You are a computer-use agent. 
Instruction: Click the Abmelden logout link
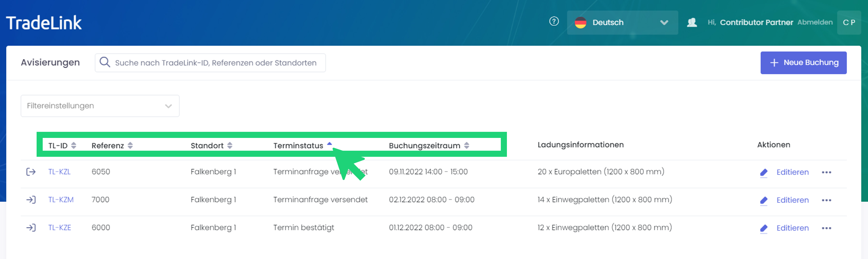click(815, 22)
